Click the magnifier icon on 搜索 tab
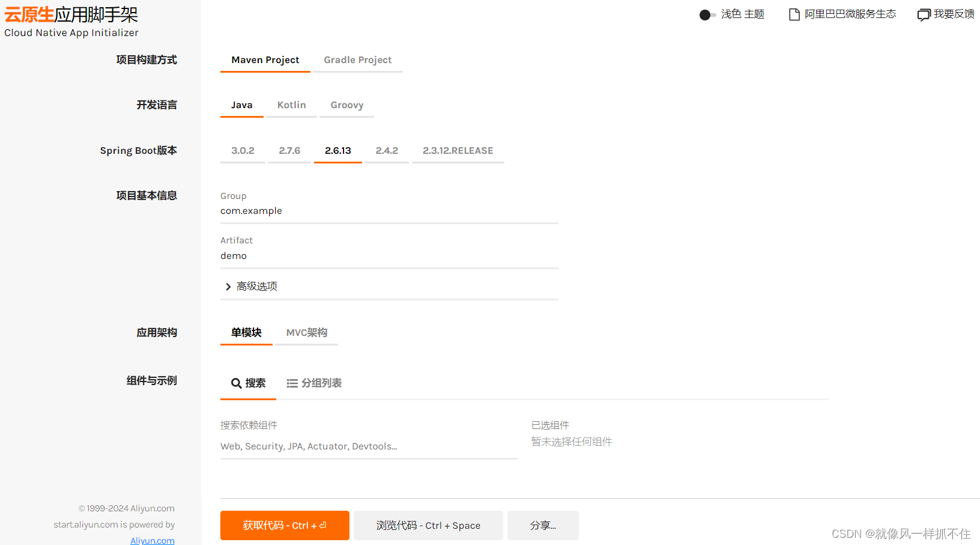The image size is (980, 545). tap(237, 383)
